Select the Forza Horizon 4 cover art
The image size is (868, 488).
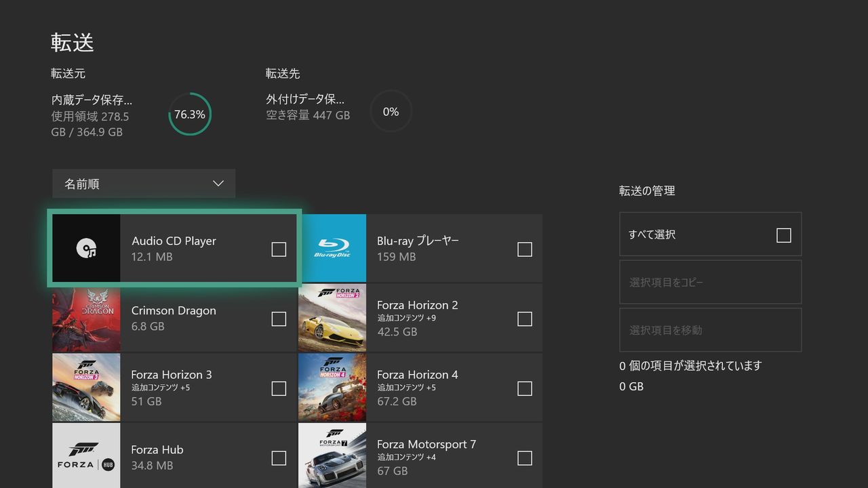332,388
